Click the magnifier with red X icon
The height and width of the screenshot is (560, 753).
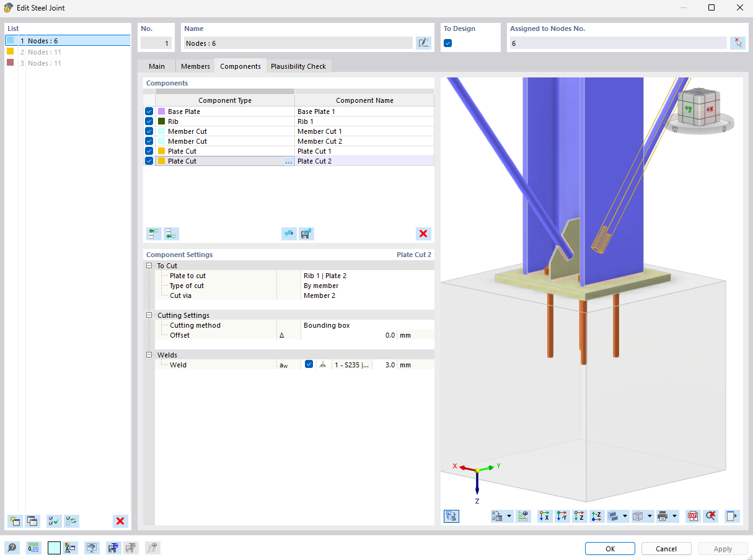(x=710, y=515)
